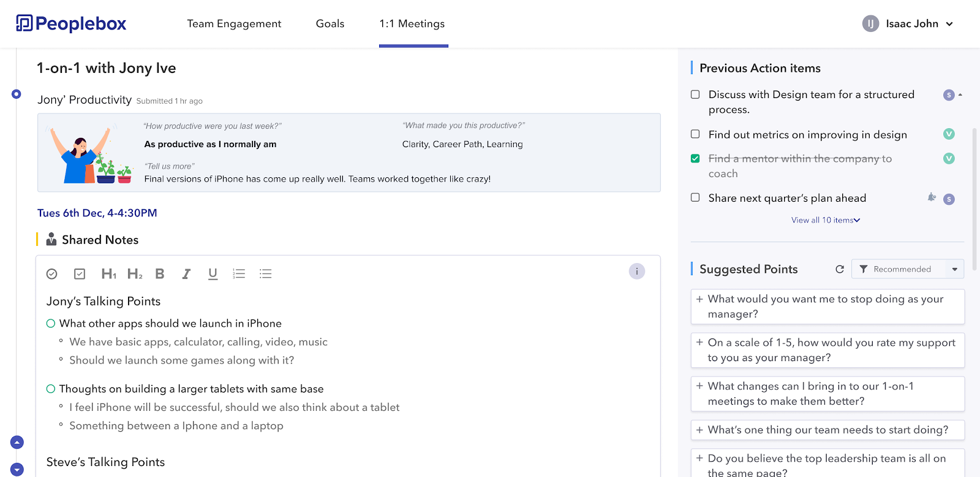
Task: Open the Team Engagement tab
Action: pyautogui.click(x=234, y=24)
